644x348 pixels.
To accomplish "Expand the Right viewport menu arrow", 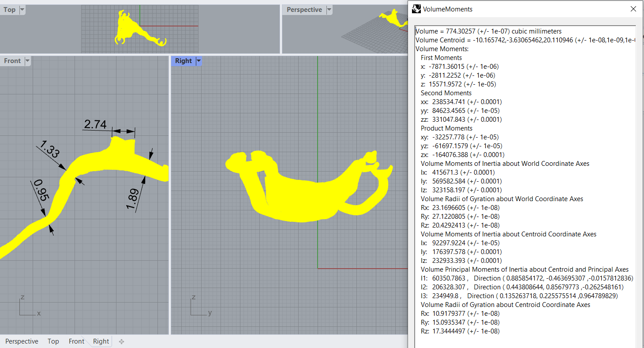I will click(x=198, y=61).
